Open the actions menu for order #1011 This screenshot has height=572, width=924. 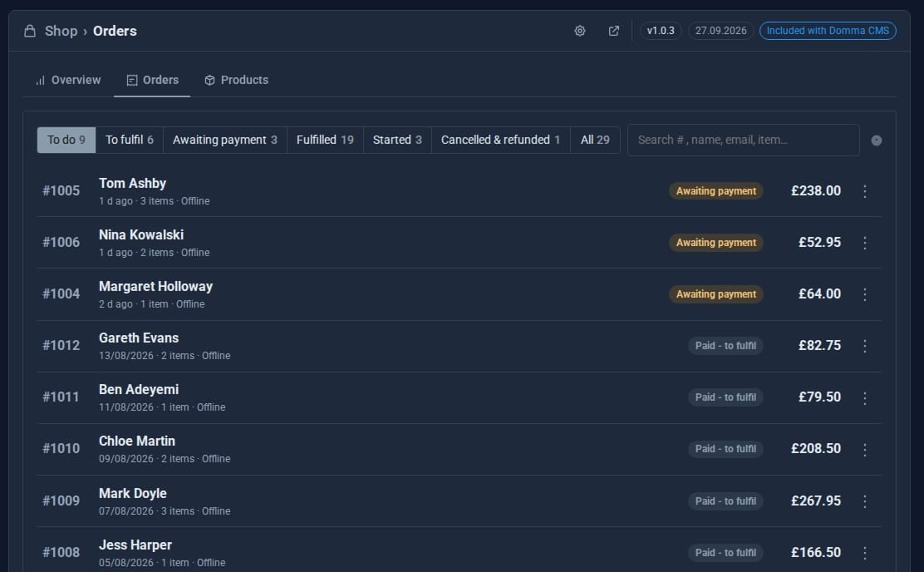pos(864,397)
